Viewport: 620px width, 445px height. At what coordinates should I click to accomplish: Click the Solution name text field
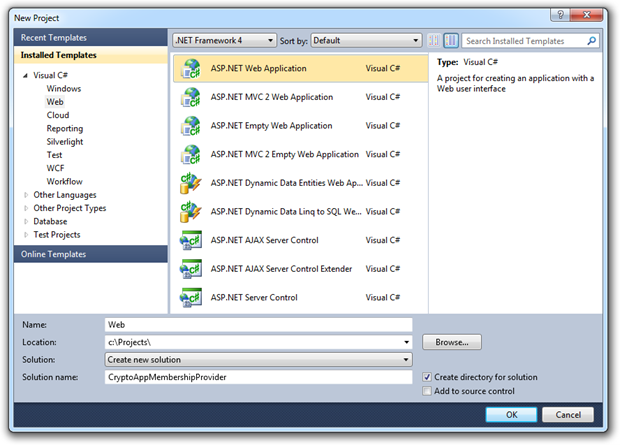pyautogui.click(x=259, y=377)
